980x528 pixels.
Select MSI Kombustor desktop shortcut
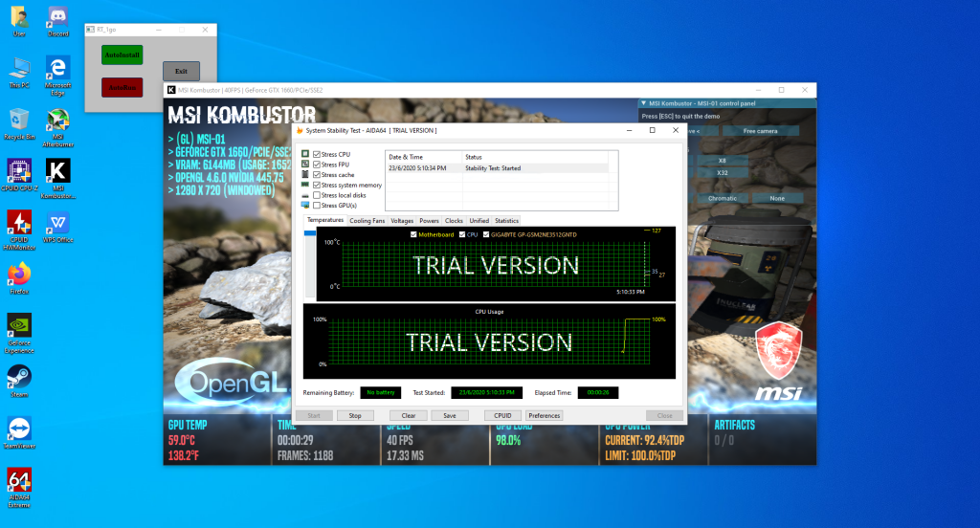click(57, 179)
